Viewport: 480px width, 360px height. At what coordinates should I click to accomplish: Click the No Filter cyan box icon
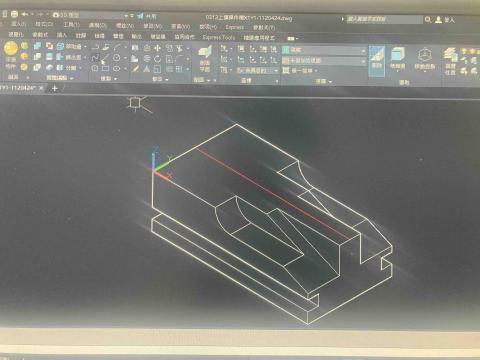pos(397,54)
